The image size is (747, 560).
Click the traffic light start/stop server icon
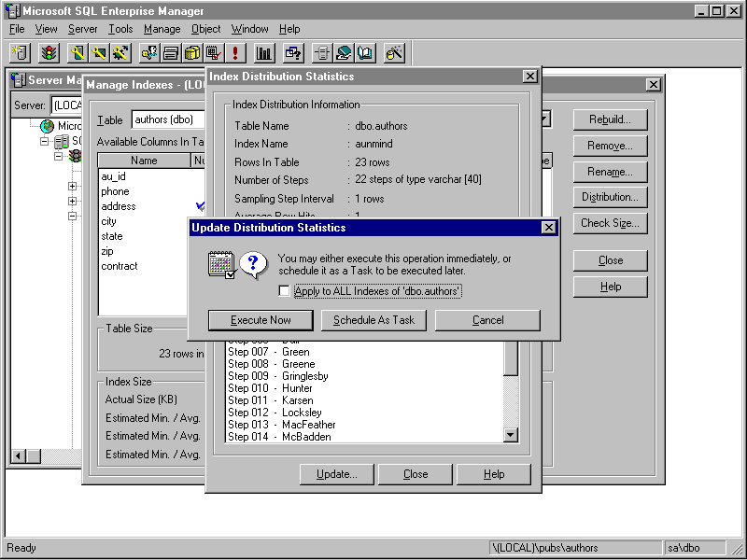pos(48,53)
